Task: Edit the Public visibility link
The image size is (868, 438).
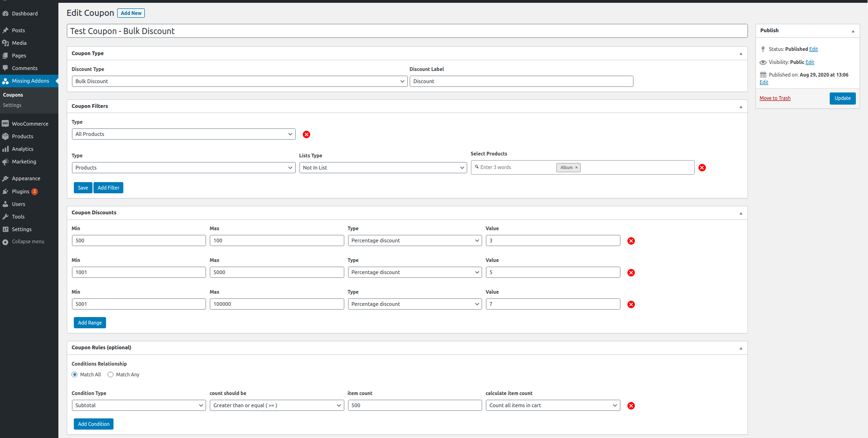Action: pyautogui.click(x=810, y=62)
